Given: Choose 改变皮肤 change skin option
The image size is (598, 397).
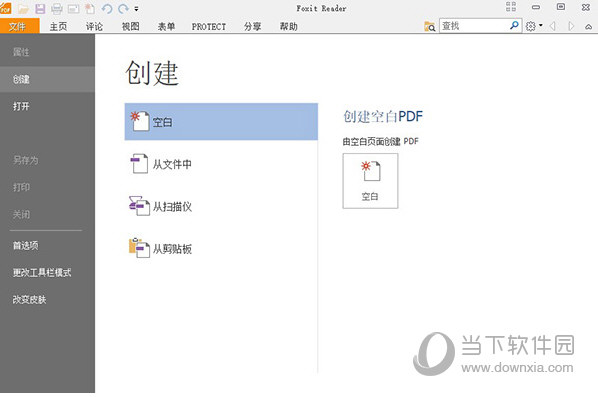Looking at the screenshot, I should (x=47, y=300).
